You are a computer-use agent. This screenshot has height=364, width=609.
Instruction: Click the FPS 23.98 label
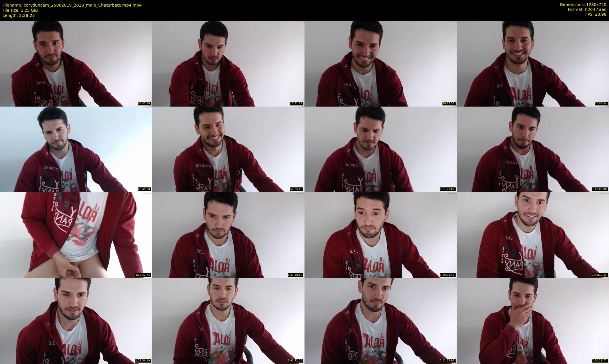pyautogui.click(x=596, y=14)
